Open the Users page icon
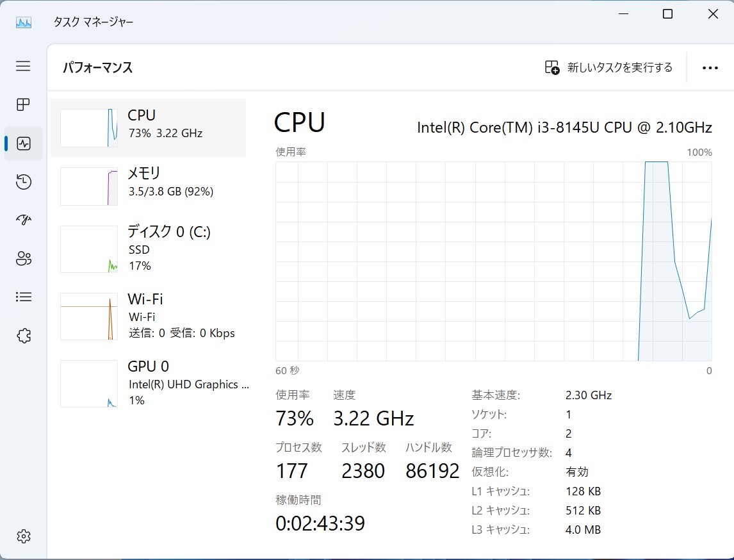This screenshot has width=734, height=560. point(23,259)
